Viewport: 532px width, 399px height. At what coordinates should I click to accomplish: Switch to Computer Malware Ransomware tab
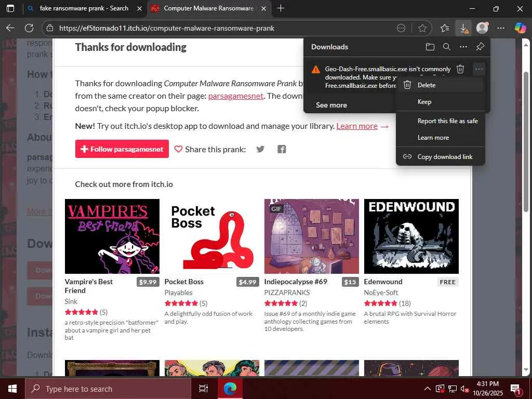click(209, 8)
